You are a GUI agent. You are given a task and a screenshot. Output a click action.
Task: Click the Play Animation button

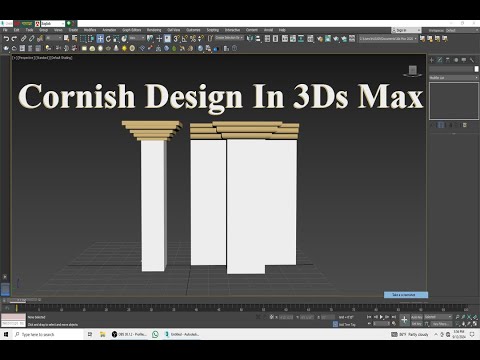click(381, 317)
